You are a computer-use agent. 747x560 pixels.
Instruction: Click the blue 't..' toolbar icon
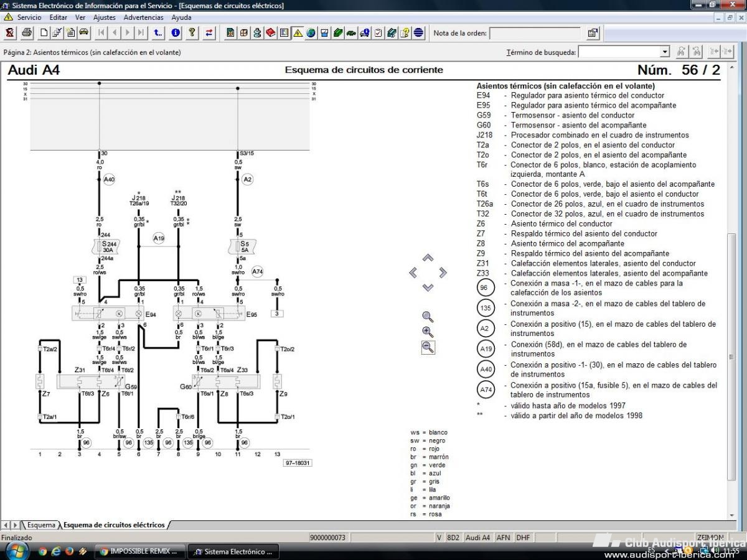[x=158, y=32]
